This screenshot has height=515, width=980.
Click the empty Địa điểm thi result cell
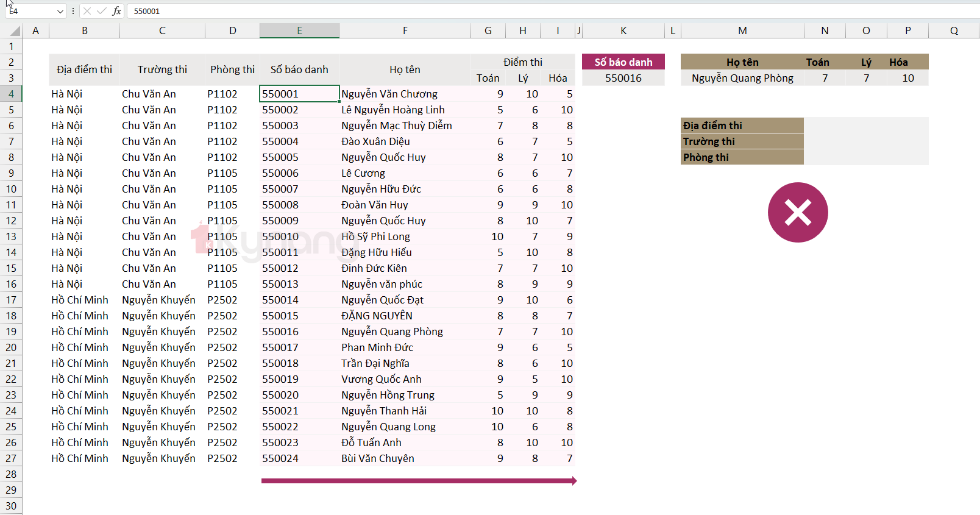click(x=866, y=126)
